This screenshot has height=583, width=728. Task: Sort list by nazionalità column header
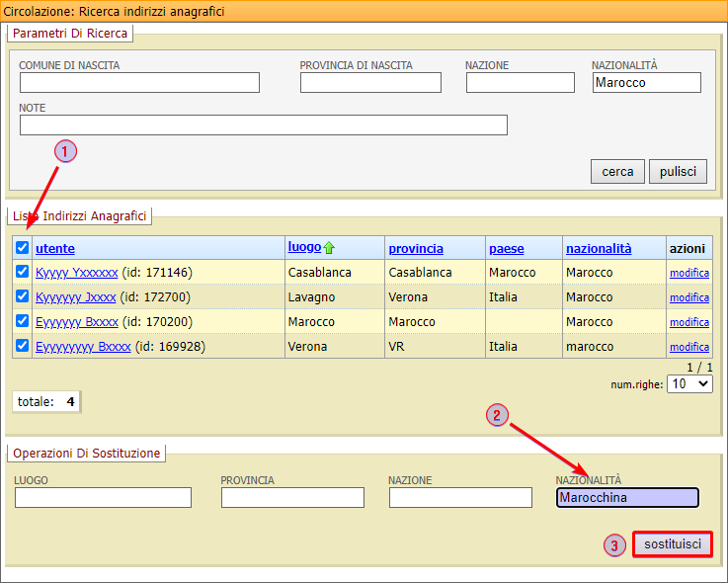pyautogui.click(x=599, y=249)
